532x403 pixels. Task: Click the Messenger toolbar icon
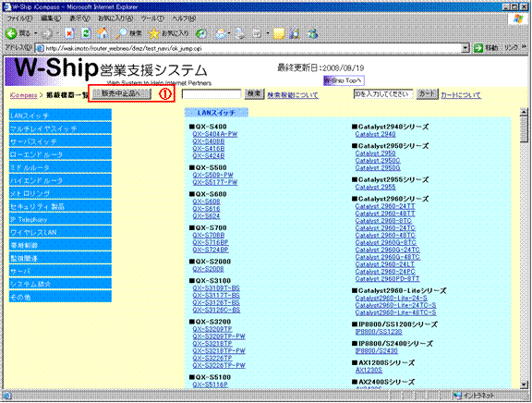(x=312, y=33)
